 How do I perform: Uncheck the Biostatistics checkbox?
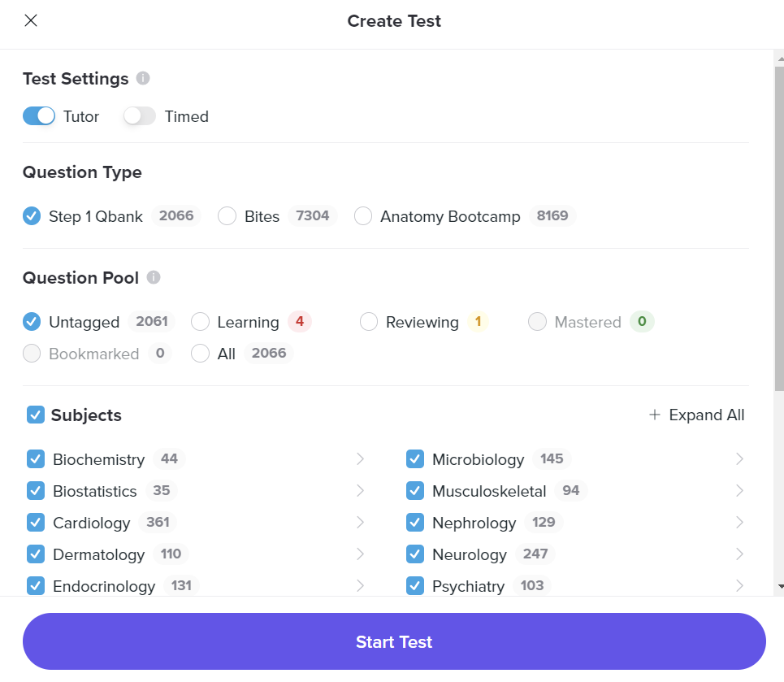[x=36, y=491]
